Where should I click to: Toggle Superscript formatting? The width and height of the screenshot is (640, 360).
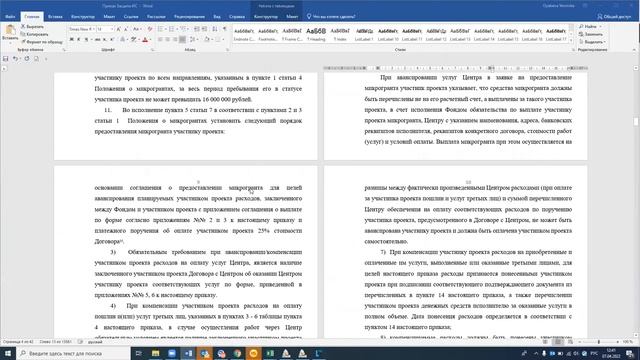tap(112, 40)
